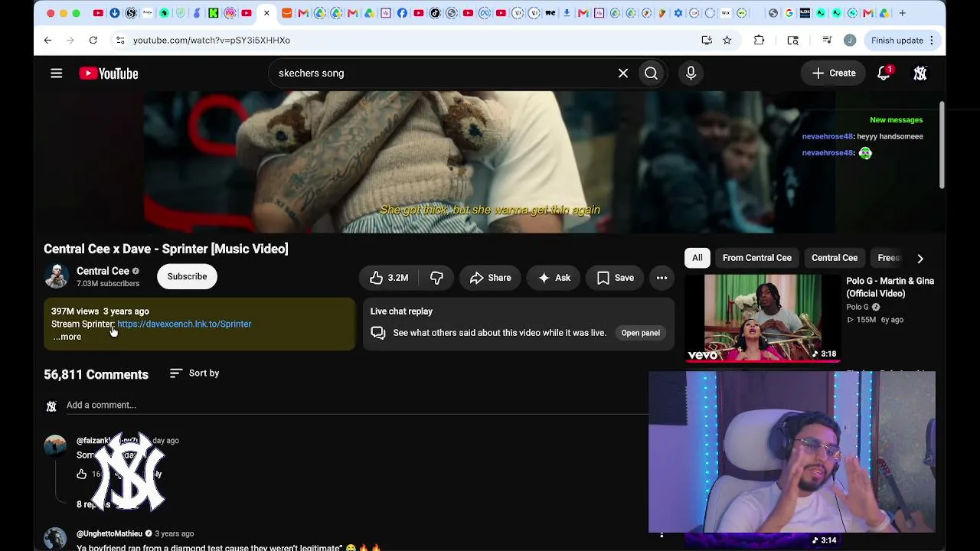This screenshot has width=980, height=551.
Task: Open the live chat replay panel
Action: click(x=641, y=333)
